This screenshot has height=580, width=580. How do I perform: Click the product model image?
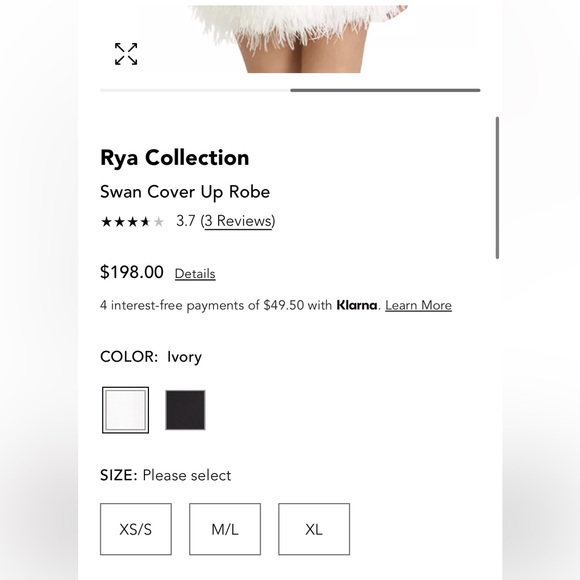tap(300, 39)
